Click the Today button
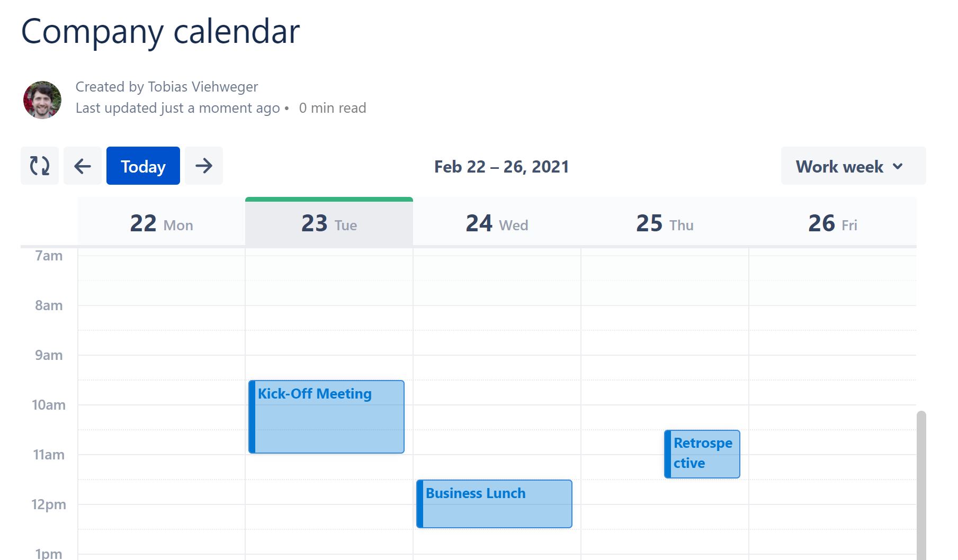 coord(143,166)
